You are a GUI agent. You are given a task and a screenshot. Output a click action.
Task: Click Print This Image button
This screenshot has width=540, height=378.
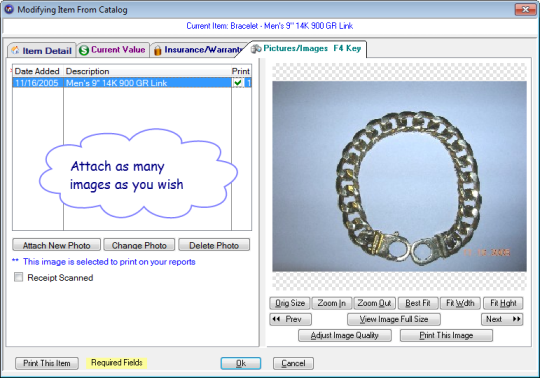446,335
